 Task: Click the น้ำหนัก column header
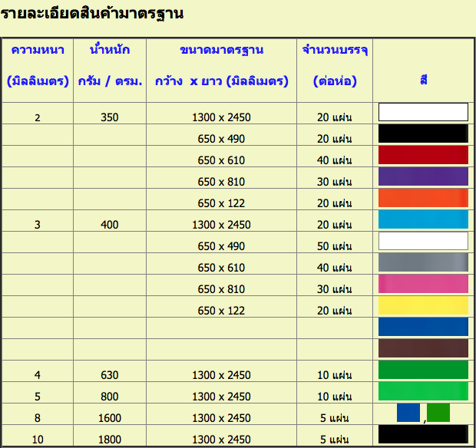coord(109,51)
